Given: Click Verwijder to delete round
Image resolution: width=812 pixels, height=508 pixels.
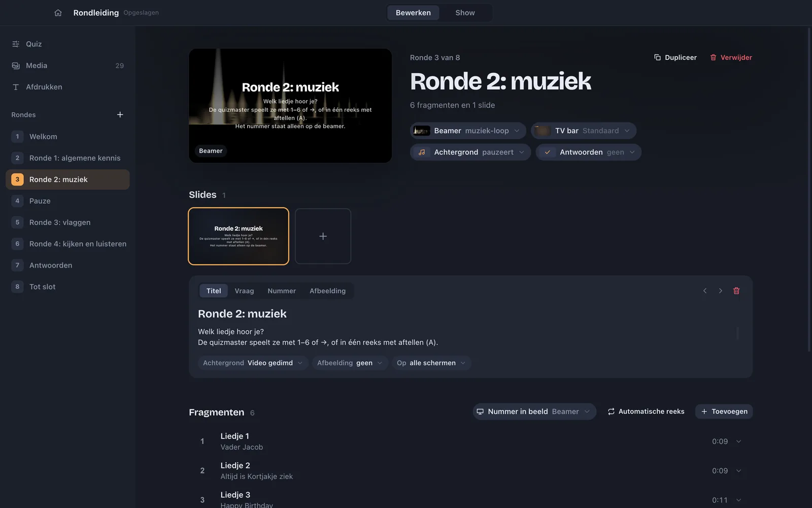Looking at the screenshot, I should 731,57.
